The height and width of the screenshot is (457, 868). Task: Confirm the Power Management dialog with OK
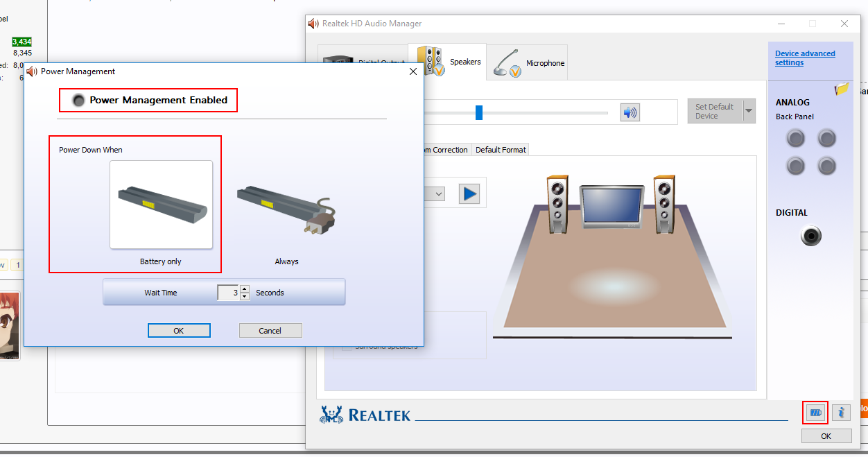pos(179,331)
